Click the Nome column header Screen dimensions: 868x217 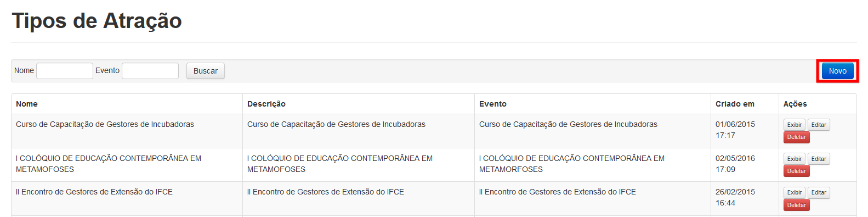coord(27,104)
